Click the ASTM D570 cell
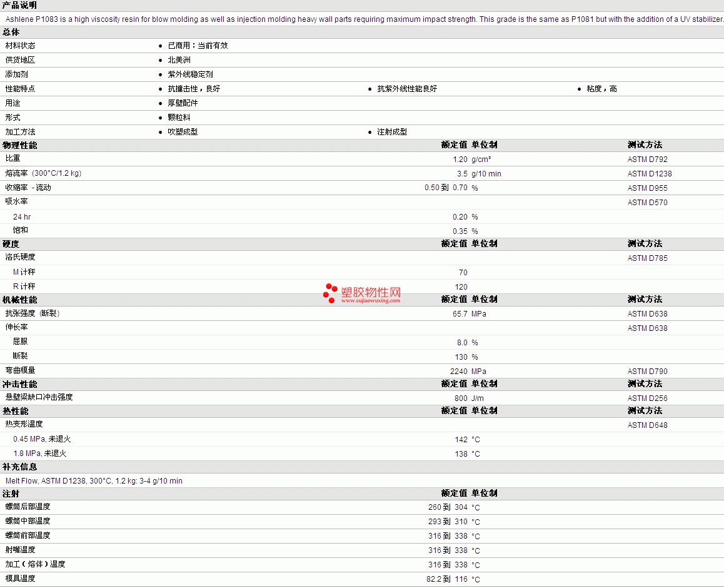 [x=647, y=202]
